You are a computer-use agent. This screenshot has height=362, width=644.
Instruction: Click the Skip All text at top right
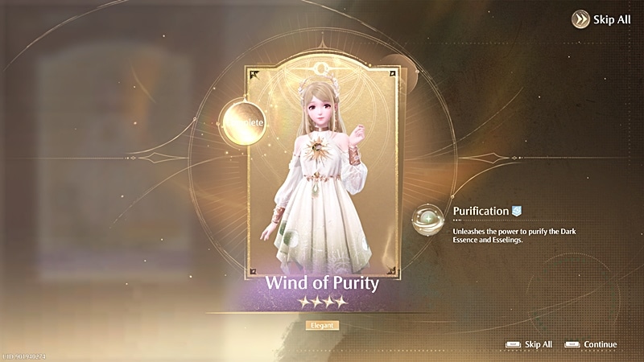coord(612,19)
